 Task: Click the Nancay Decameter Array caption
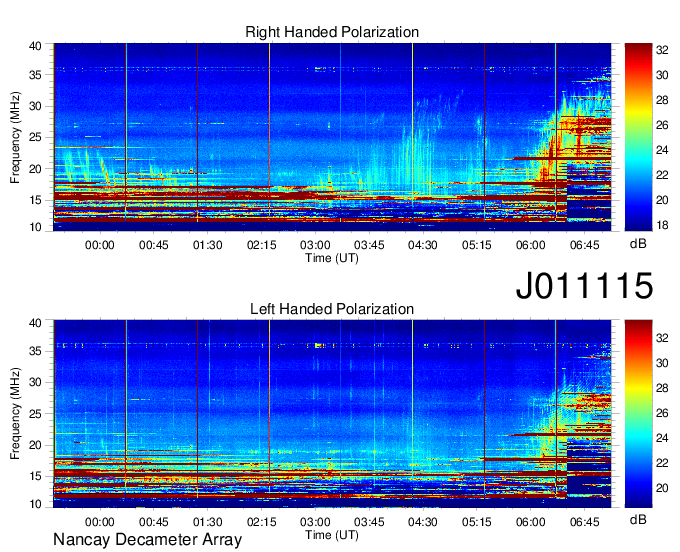coord(147,539)
